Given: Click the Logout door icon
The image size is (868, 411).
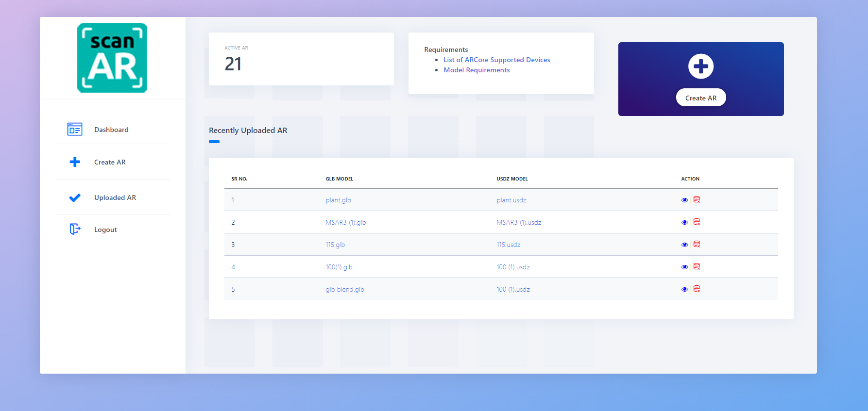Looking at the screenshot, I should point(75,229).
